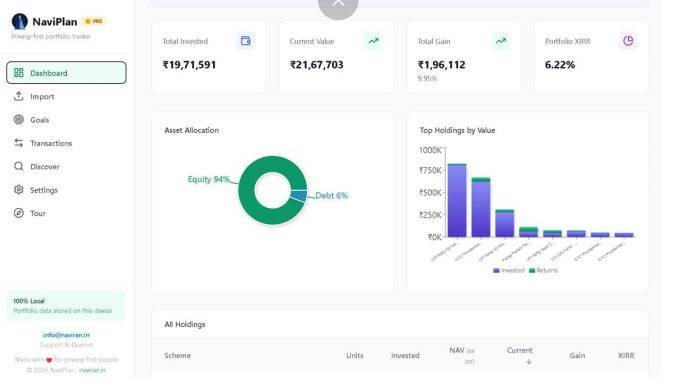This screenshot has height=383, width=680.
Task: Click the Debt 6% donut chart label
Action: coord(331,196)
